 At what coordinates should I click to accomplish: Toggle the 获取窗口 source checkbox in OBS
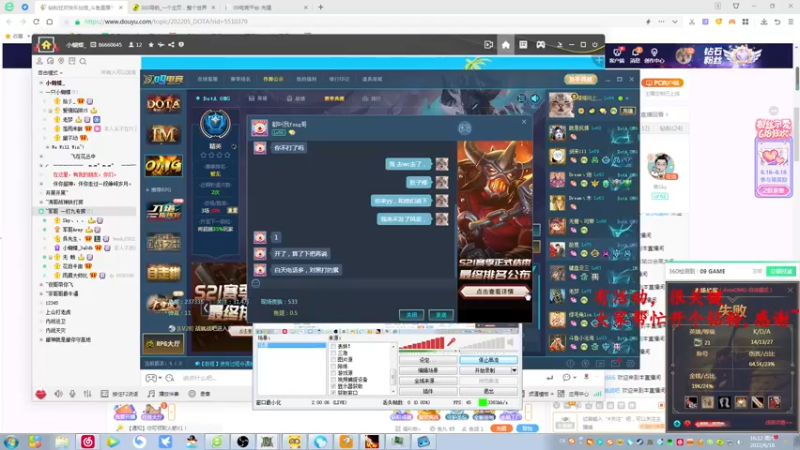coord(333,392)
